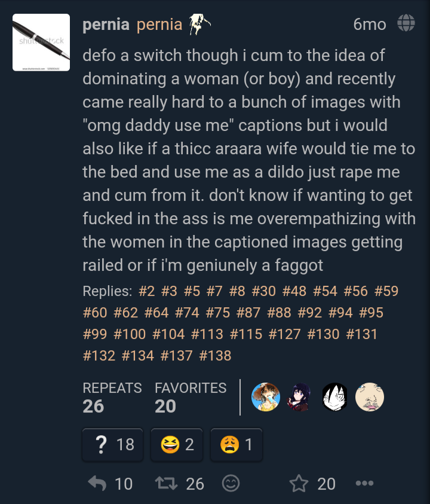
Task: Toggle the weary face reaction
Action: pos(236,445)
